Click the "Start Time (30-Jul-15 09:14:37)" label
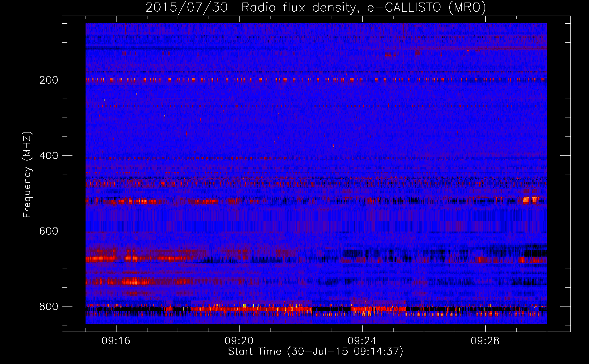The image size is (589, 364). point(316,352)
